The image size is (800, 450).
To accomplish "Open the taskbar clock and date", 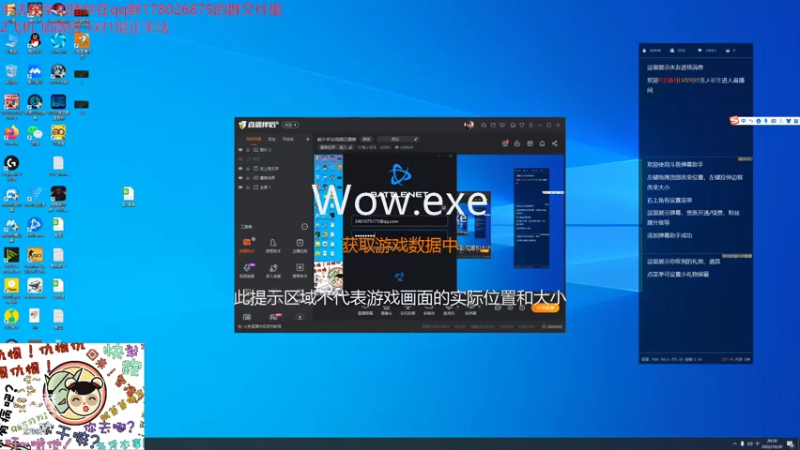I will (x=772, y=444).
